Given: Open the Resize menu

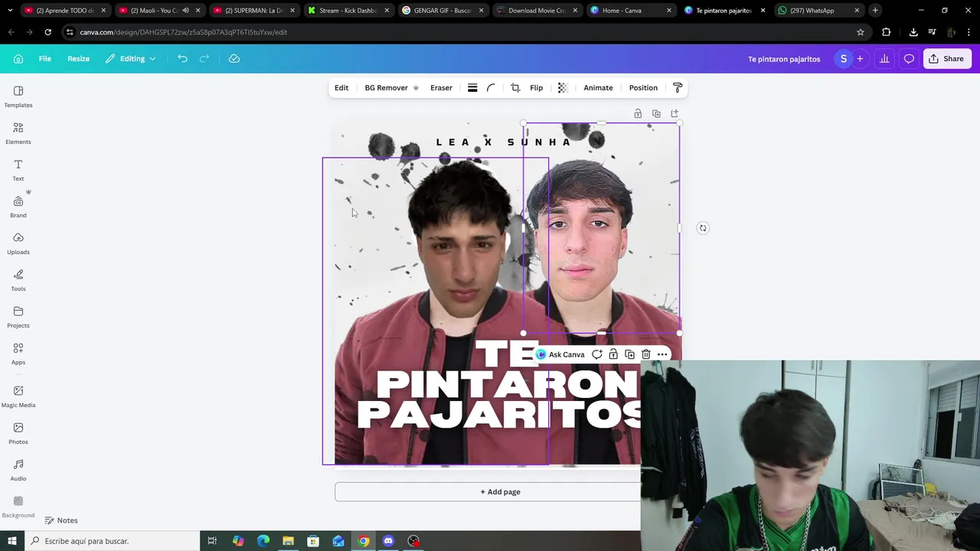Looking at the screenshot, I should [78, 59].
